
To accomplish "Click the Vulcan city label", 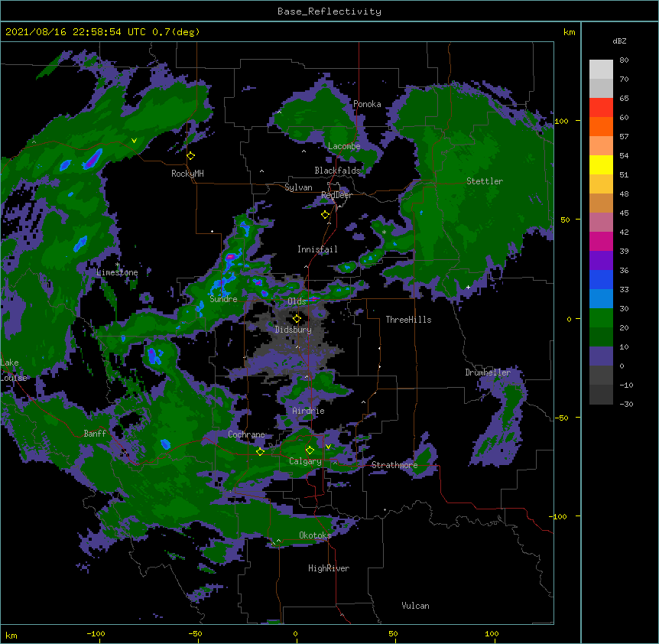I will [x=415, y=606].
